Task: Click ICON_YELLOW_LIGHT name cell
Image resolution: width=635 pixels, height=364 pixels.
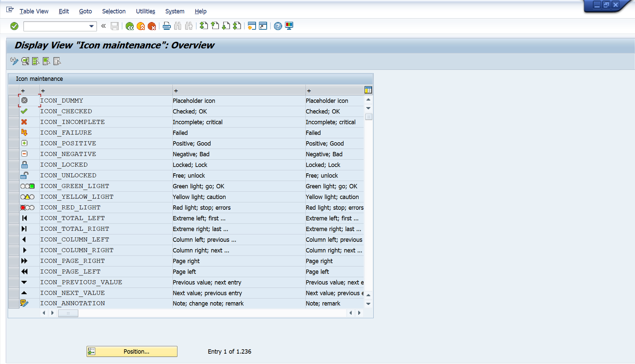Action: 106,197
